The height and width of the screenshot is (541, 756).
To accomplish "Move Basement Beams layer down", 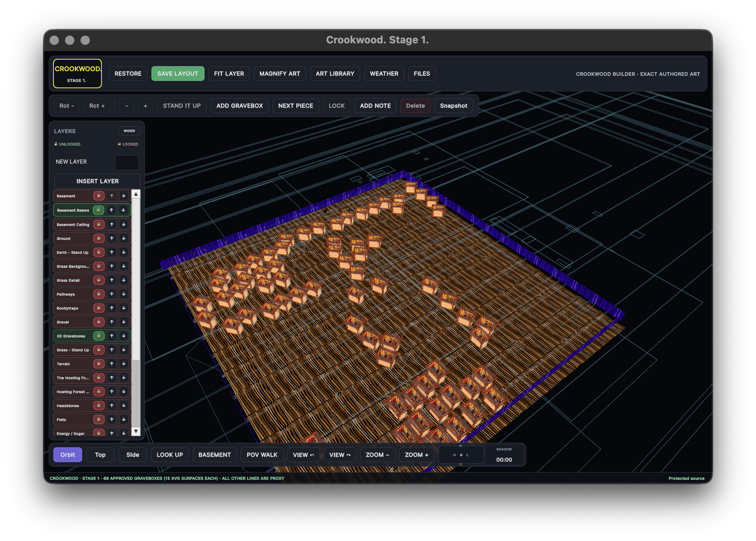I will [124, 210].
